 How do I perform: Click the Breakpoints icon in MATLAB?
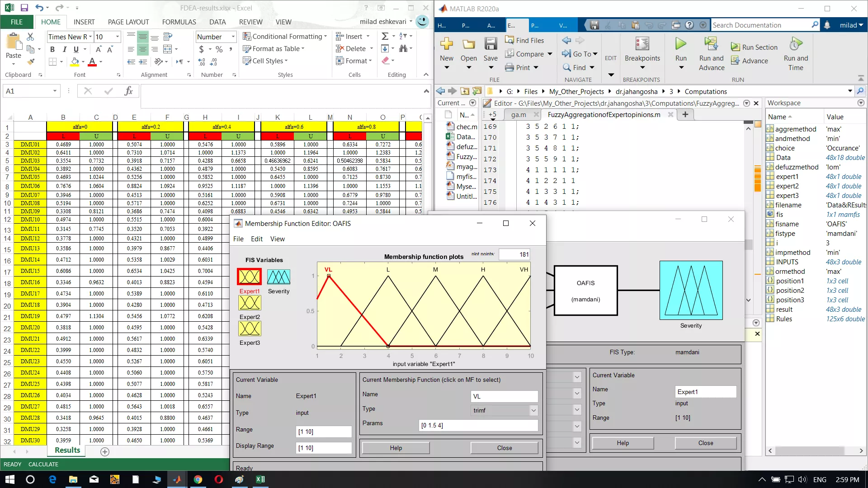[642, 44]
